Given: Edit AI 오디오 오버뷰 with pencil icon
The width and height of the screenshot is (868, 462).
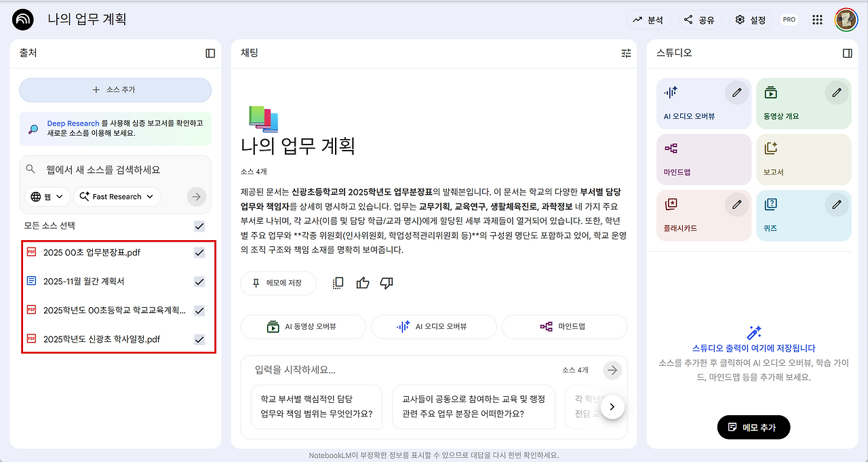Looking at the screenshot, I should coord(737,92).
